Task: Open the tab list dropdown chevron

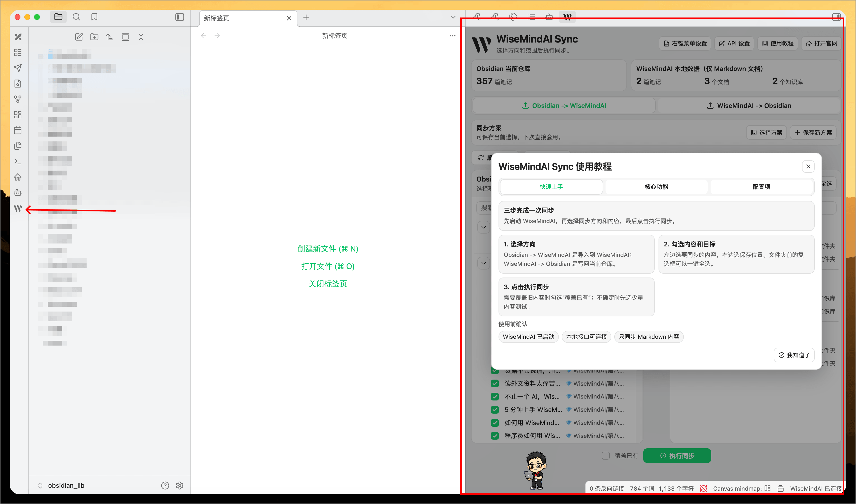Action: (x=453, y=17)
